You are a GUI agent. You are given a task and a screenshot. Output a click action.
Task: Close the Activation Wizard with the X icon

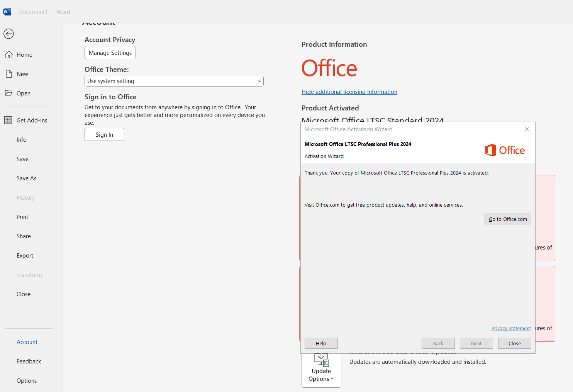tap(527, 129)
